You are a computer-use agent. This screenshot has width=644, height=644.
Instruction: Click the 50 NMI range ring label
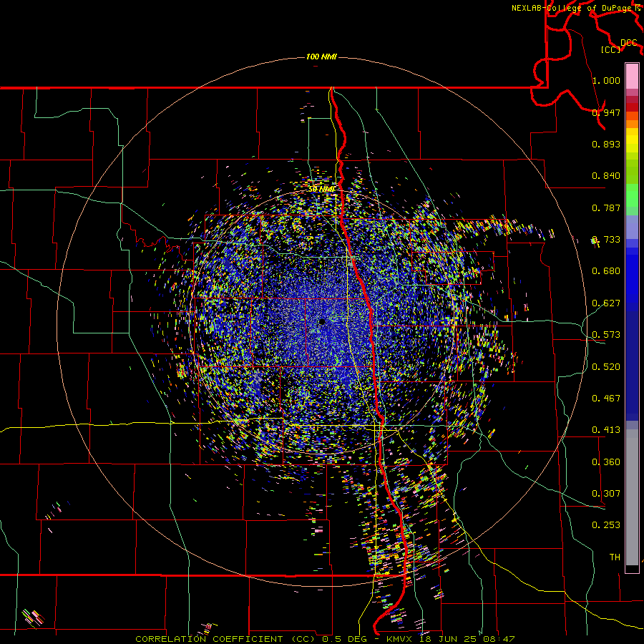pyautogui.click(x=321, y=190)
